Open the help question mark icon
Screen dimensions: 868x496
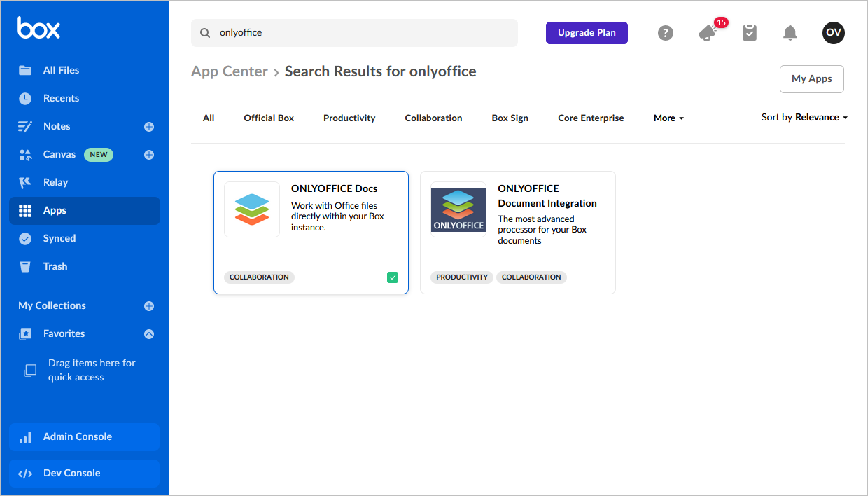pos(665,33)
